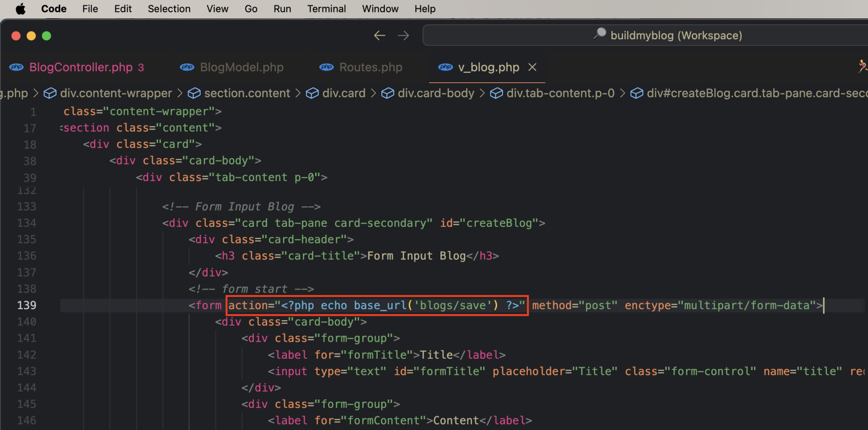Image resolution: width=868 pixels, height=430 pixels.
Task: Close the v_blog.php tab
Action: 532,67
